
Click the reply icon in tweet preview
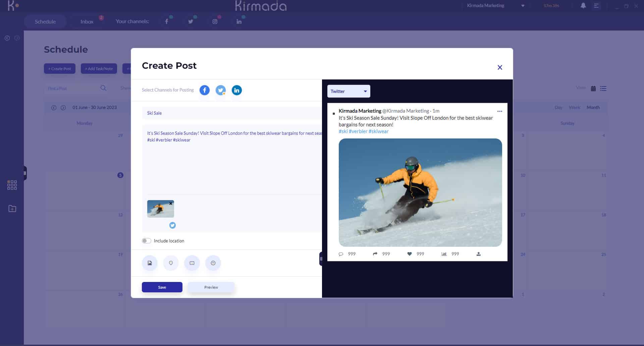click(x=341, y=254)
